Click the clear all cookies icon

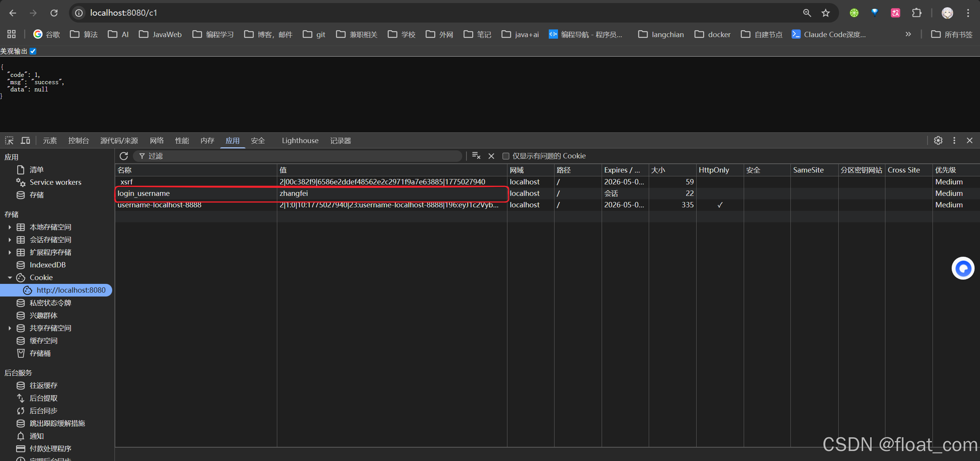pyautogui.click(x=476, y=156)
